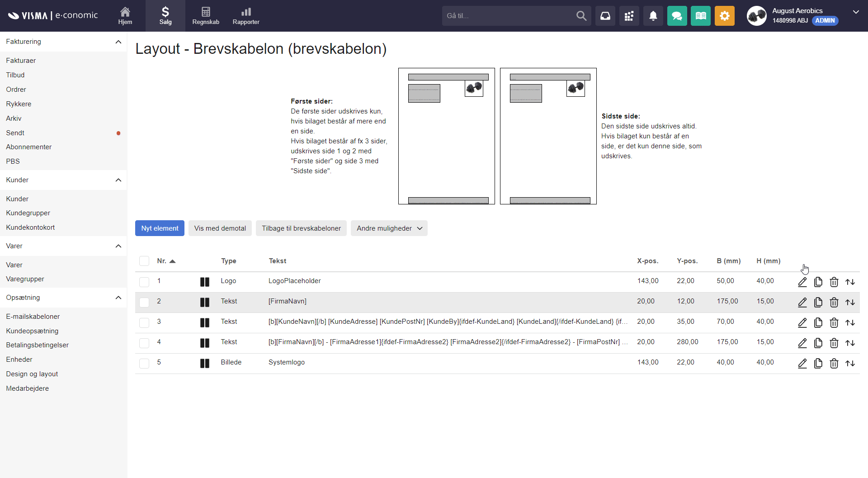Image resolution: width=868 pixels, height=478 pixels.
Task: Tick the checkbox for row 1 Logo
Action: point(144,282)
